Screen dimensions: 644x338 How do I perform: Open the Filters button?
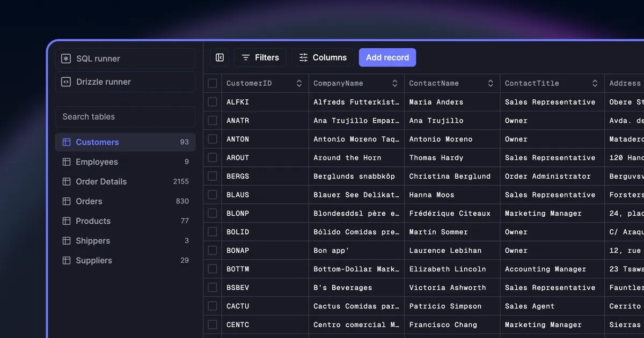260,57
